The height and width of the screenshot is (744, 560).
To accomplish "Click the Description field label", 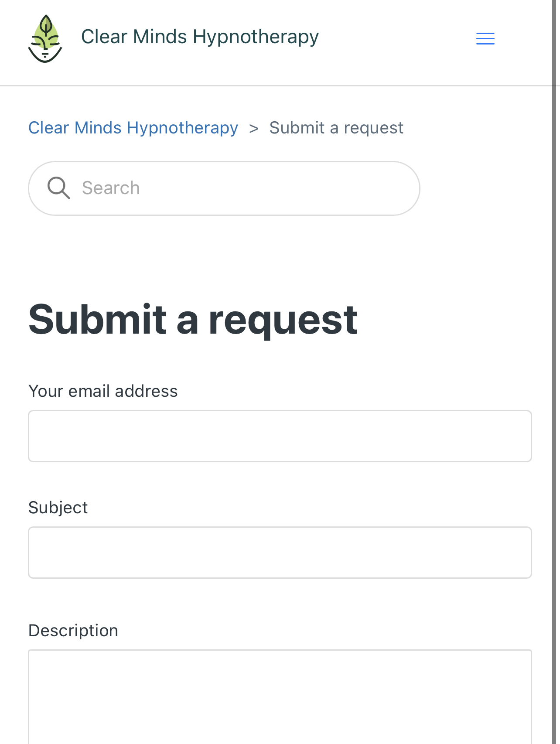I will 73,631.
